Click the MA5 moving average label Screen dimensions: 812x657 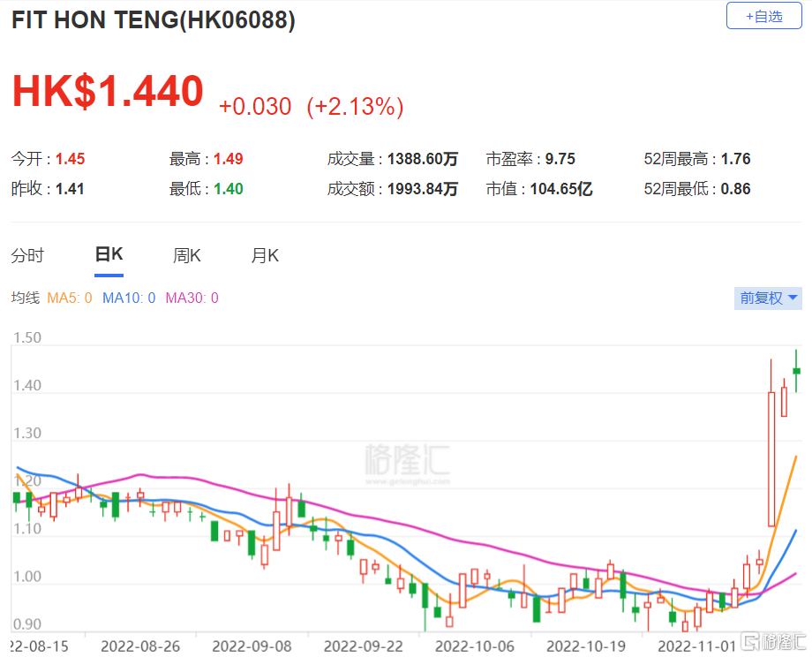click(70, 298)
